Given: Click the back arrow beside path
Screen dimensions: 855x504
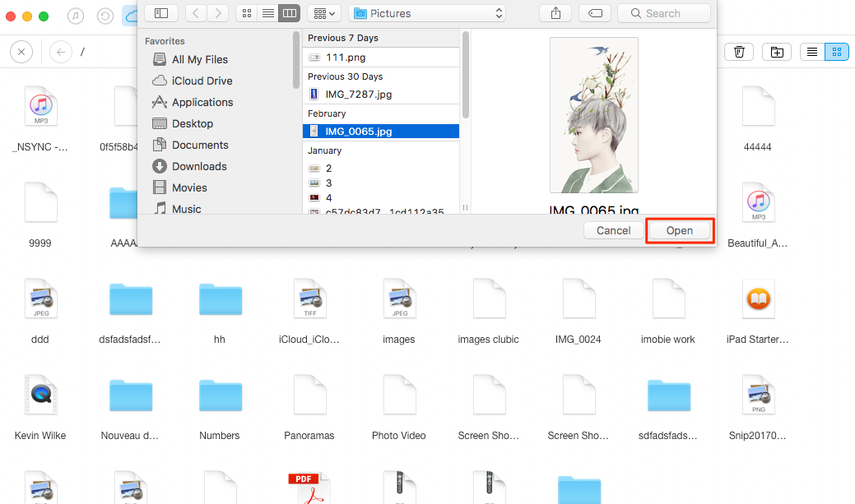Looking at the screenshot, I should [61, 52].
